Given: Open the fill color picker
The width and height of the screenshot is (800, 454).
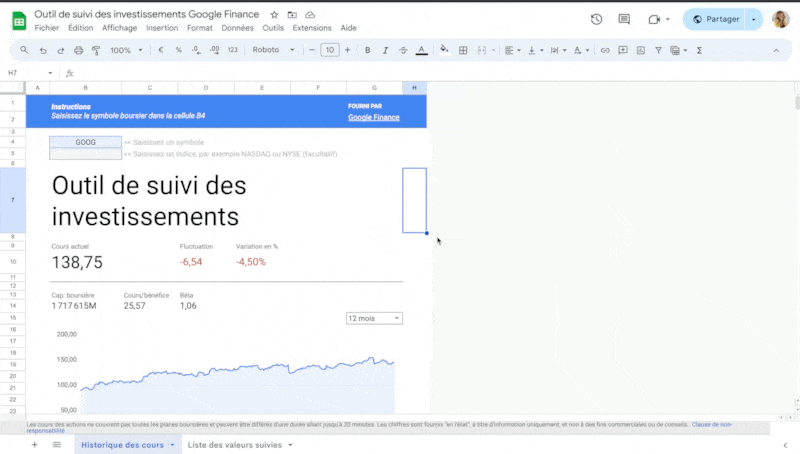Looking at the screenshot, I should pos(444,50).
